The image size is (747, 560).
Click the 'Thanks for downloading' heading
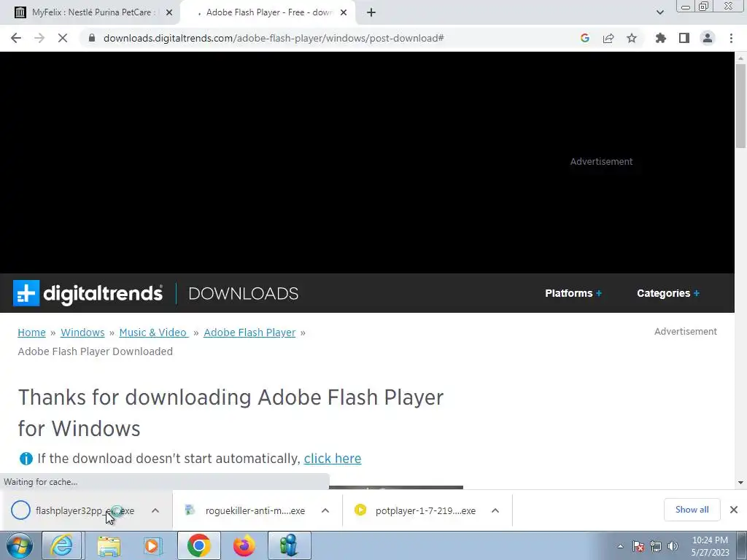(x=231, y=413)
